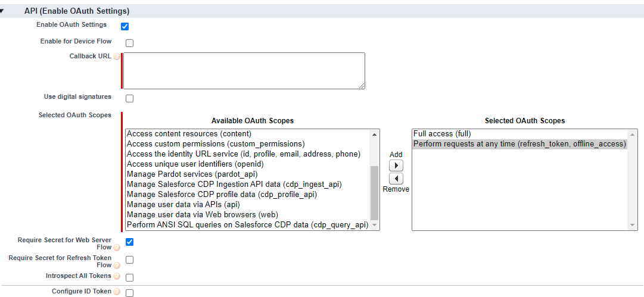Check the Use digital signatures box

[x=129, y=98]
